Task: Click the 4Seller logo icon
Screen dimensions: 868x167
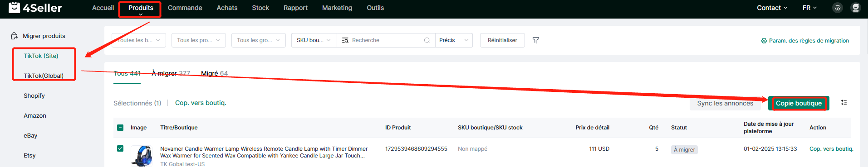Action: [15, 7]
